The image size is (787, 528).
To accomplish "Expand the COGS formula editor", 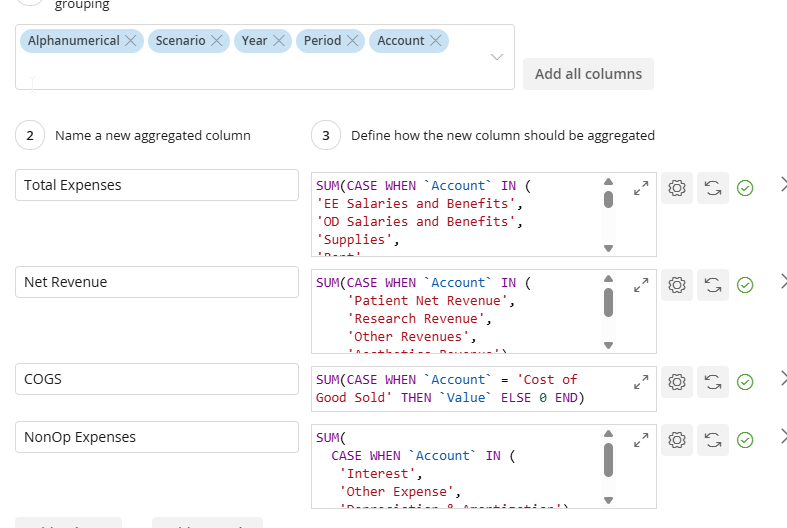I will (x=641, y=381).
